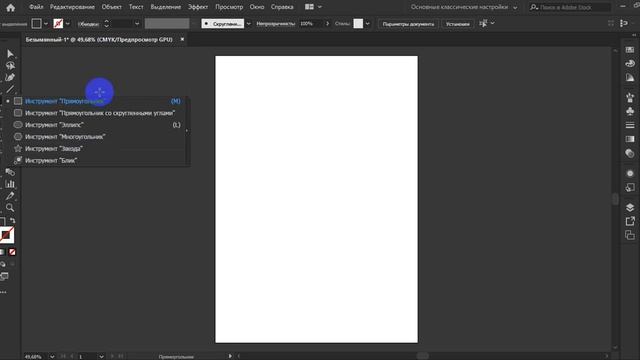Open the Справка menu
This screenshot has height=360, width=640.
click(282, 7)
